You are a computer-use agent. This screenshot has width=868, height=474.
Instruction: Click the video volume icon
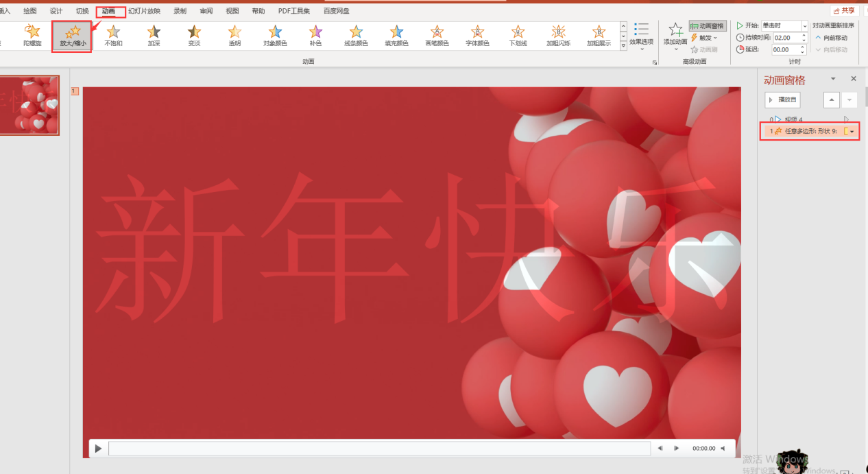pyautogui.click(x=723, y=449)
